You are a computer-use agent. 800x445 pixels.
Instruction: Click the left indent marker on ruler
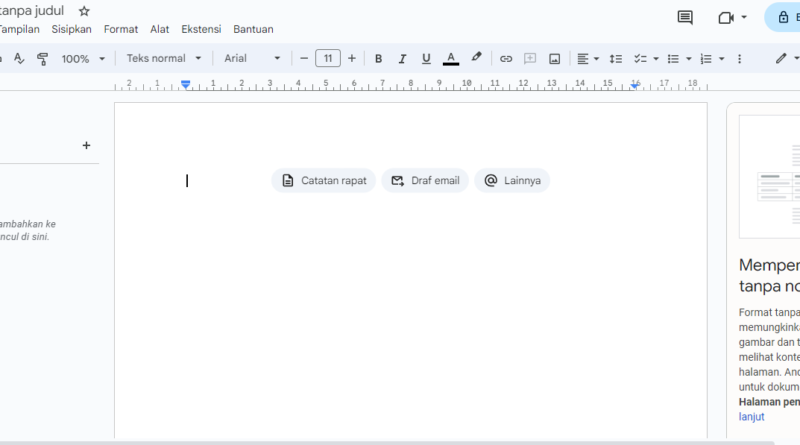pos(186,84)
